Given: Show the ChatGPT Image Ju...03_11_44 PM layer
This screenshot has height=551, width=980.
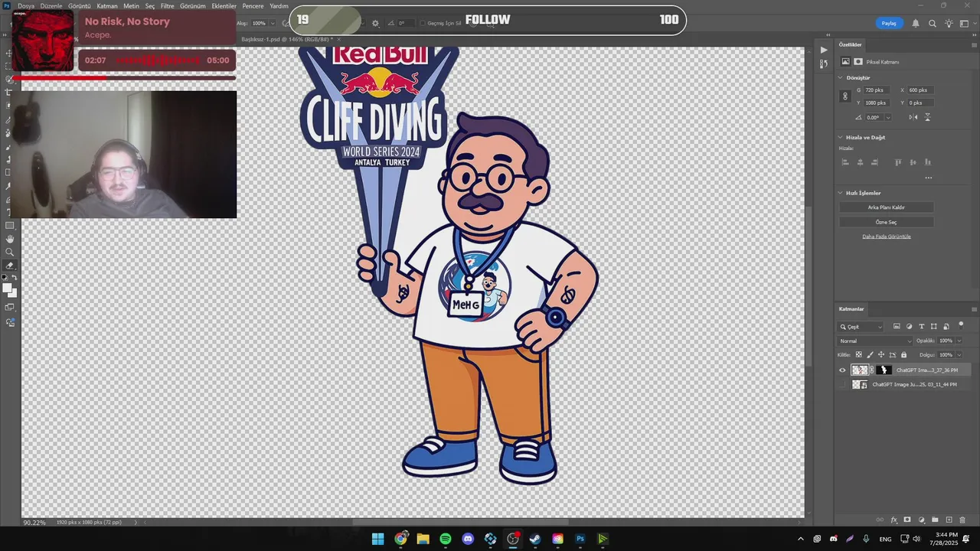Looking at the screenshot, I should tap(842, 384).
